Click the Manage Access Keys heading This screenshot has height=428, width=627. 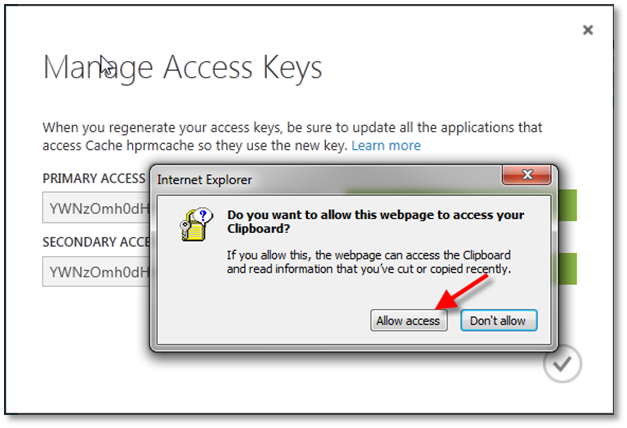pyautogui.click(x=182, y=68)
